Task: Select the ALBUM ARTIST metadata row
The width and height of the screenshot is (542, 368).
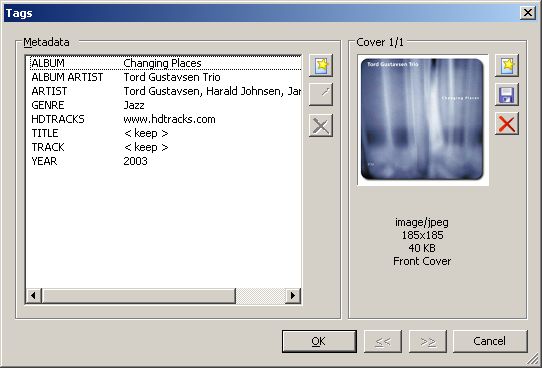Action: (x=165, y=77)
